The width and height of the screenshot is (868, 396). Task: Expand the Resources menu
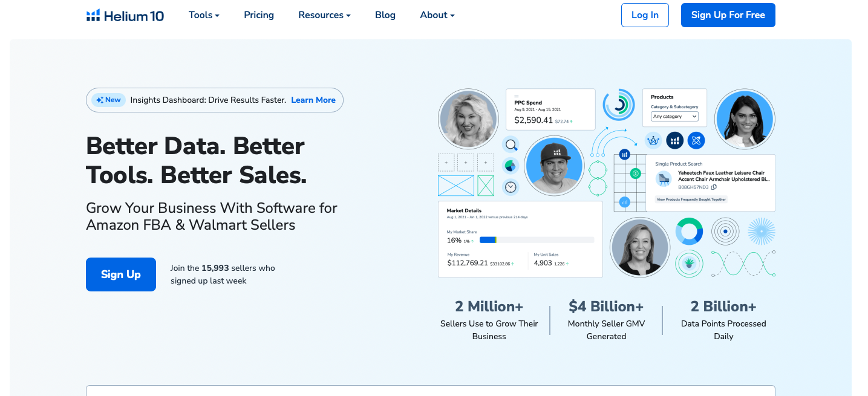coord(324,15)
